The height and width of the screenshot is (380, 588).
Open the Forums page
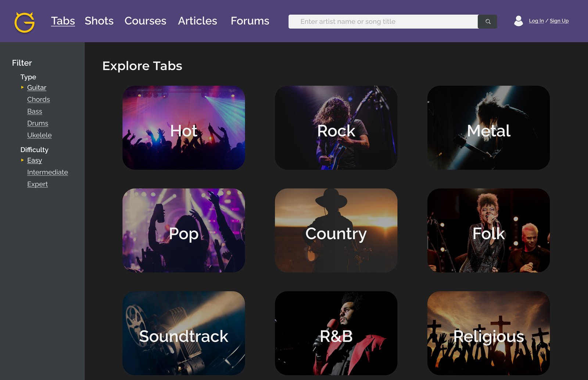pos(250,21)
